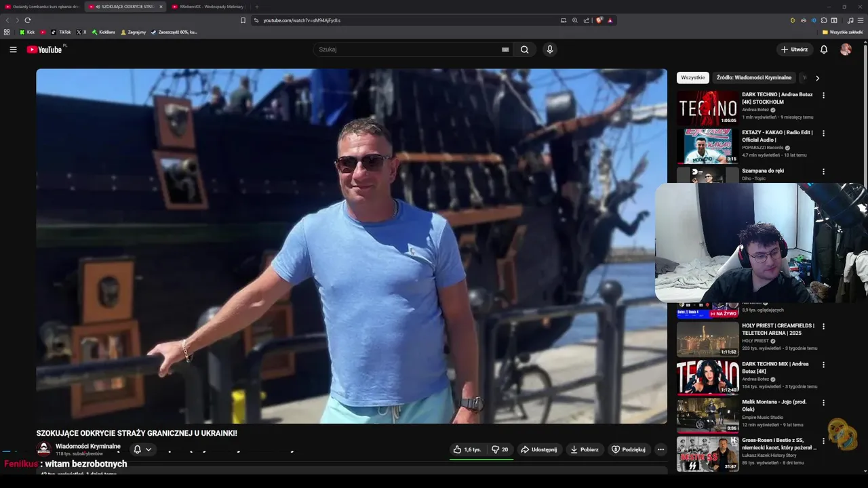Open the account avatar menu
This screenshot has width=868, height=488.
[846, 49]
